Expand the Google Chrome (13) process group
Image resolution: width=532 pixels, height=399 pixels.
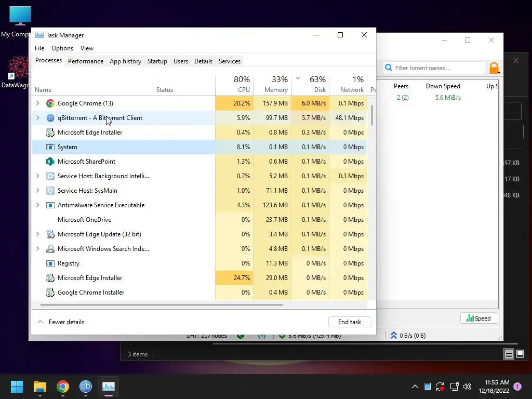point(37,103)
